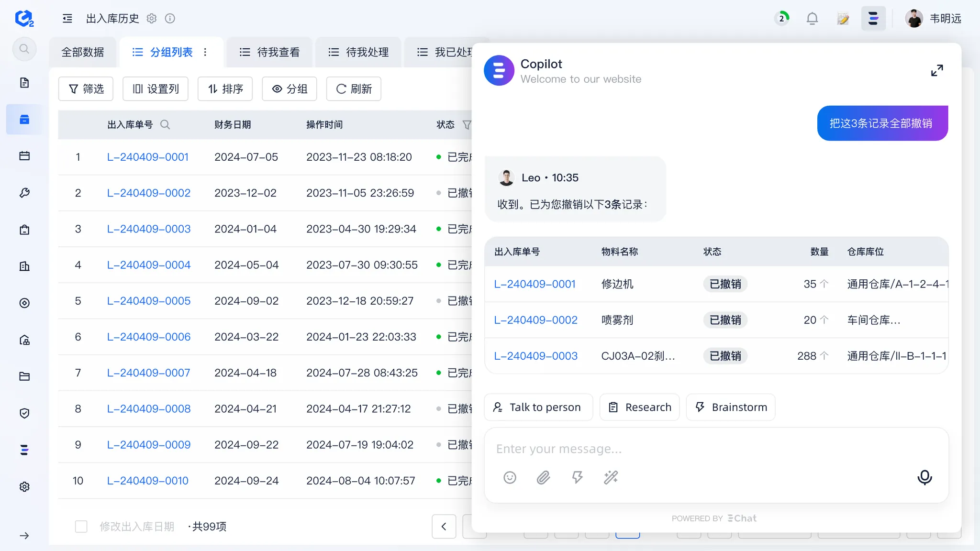The width and height of the screenshot is (980, 551).
Task: Open the notifications bell
Action: click(812, 19)
